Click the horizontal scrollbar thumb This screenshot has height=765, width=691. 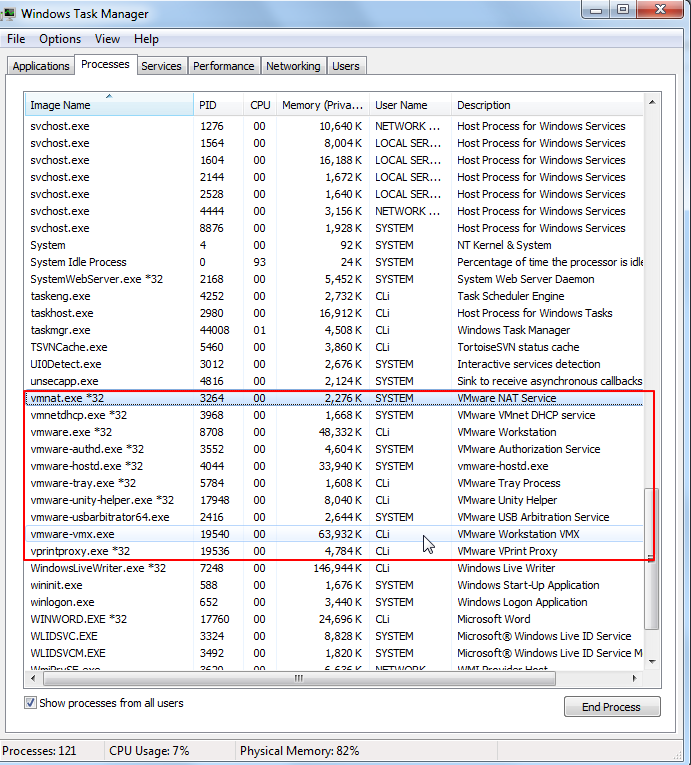[299, 678]
